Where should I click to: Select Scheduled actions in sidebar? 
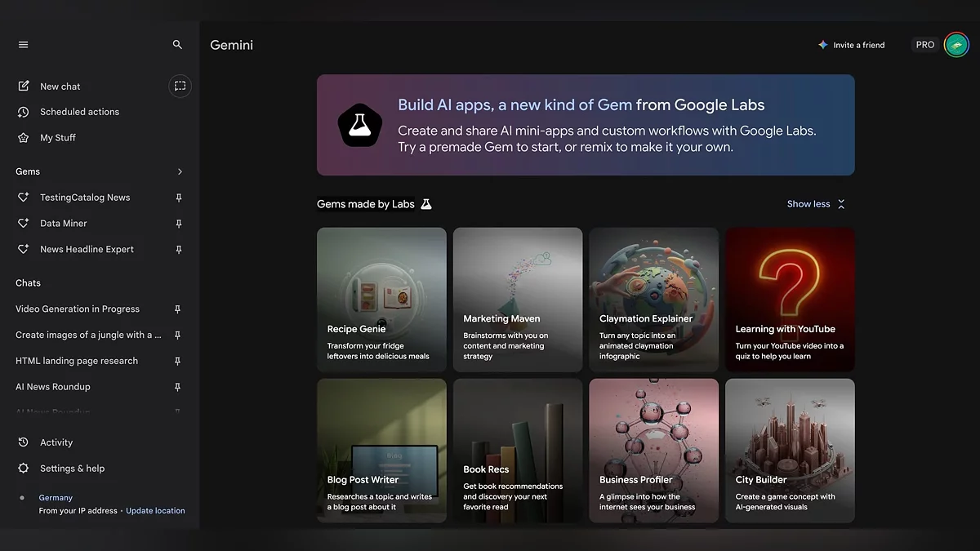[x=79, y=112]
